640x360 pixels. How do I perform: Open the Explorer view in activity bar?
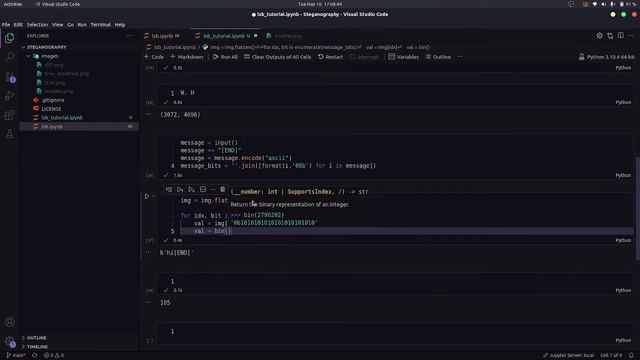(x=9, y=38)
